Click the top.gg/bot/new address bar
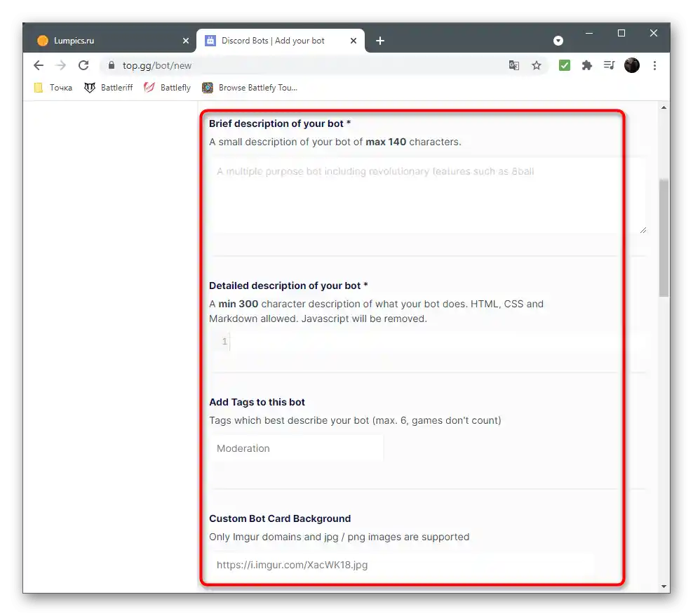 305,65
